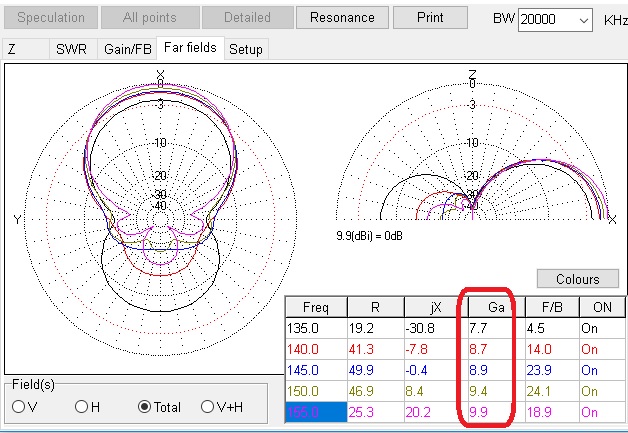Toggle On for the 150.0 row

602,391
